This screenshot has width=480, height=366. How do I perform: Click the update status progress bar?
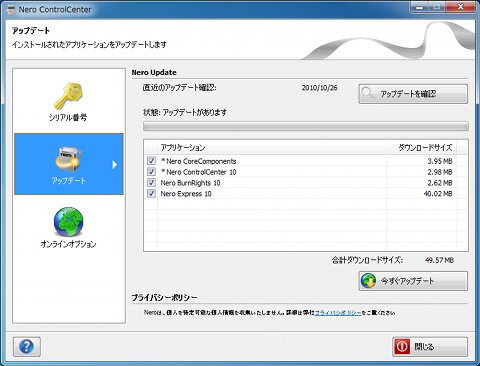point(306,126)
